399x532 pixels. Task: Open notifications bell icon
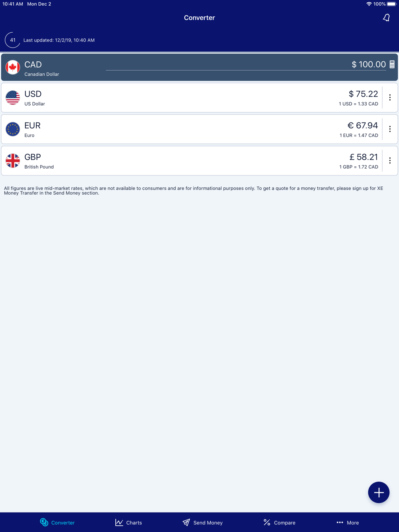386,18
